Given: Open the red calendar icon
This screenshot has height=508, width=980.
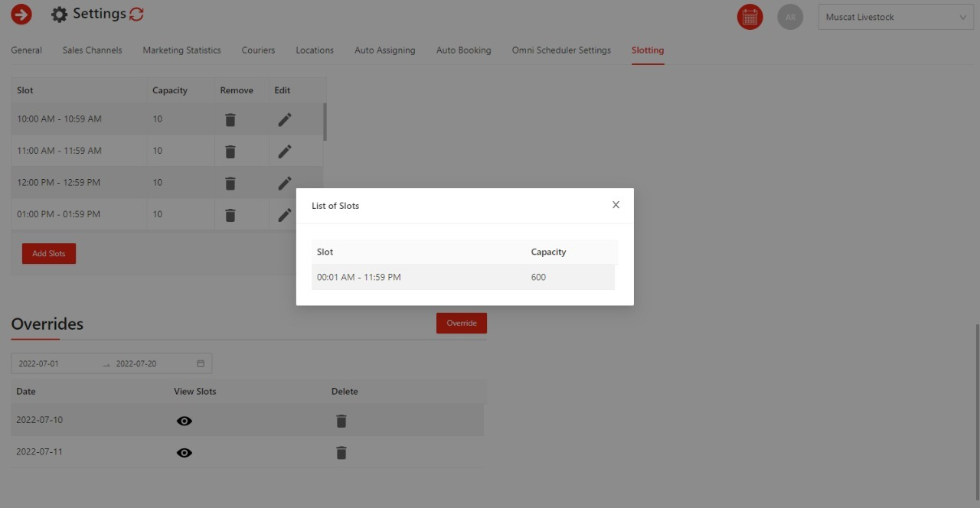Looking at the screenshot, I should [750, 17].
